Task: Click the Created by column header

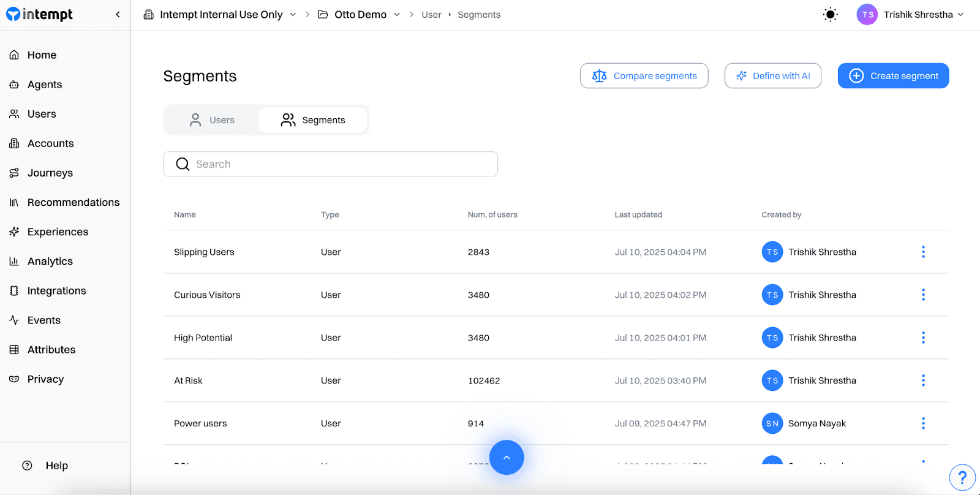Action: 781,214
